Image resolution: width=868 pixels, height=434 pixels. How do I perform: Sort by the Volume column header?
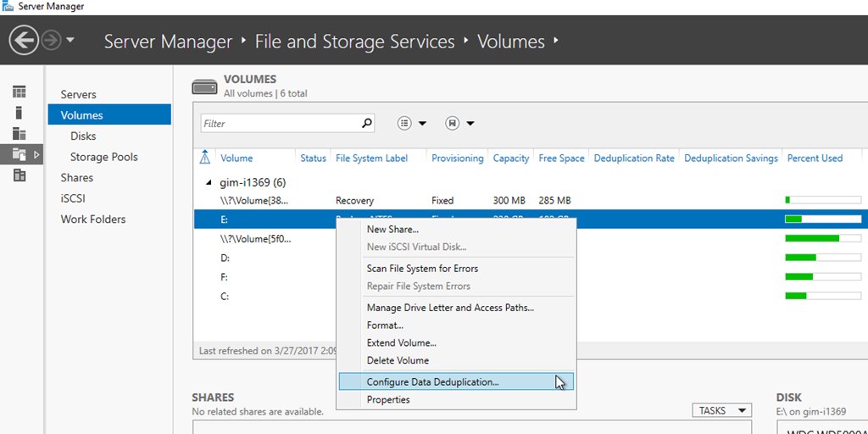coord(236,159)
